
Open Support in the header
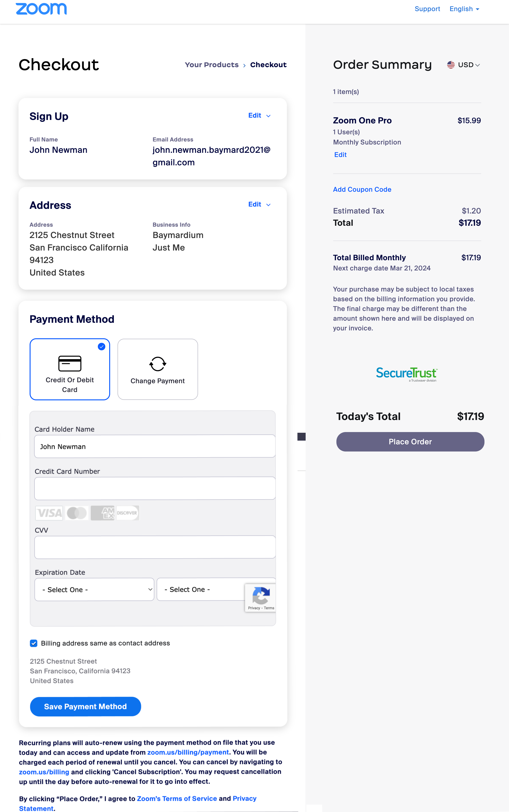(427, 9)
